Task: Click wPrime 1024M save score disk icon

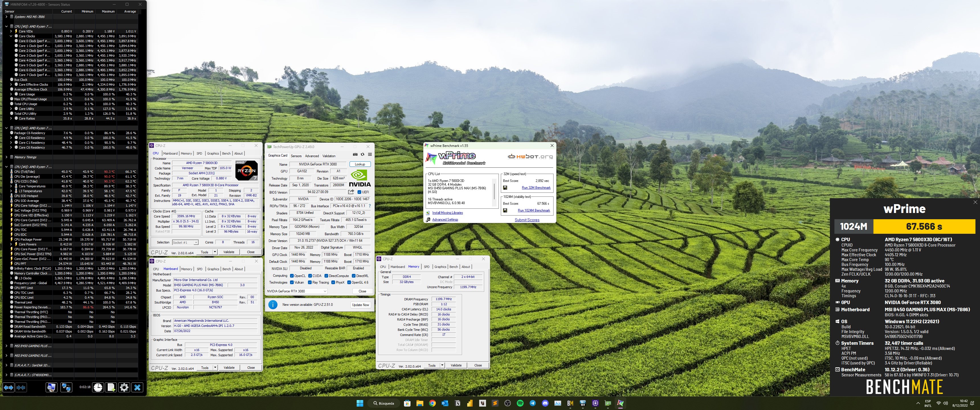Action: (505, 210)
